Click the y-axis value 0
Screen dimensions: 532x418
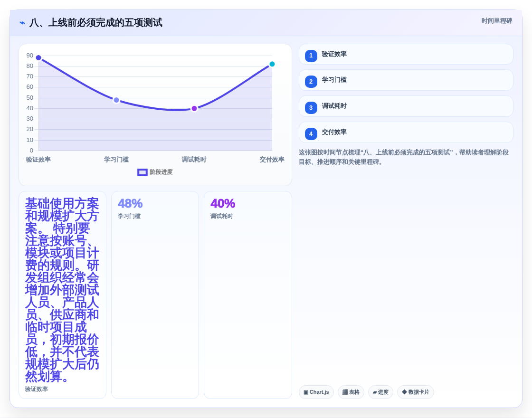(x=31, y=150)
